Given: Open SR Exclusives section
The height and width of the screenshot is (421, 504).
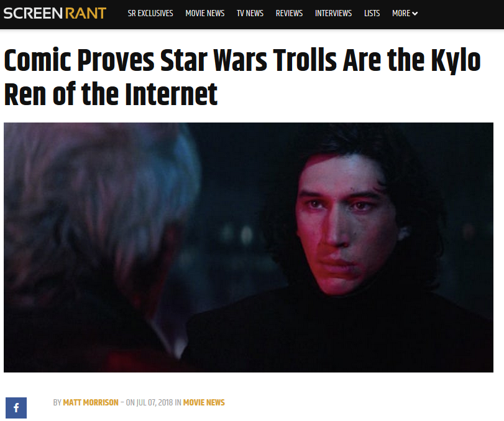Looking at the screenshot, I should [150, 13].
